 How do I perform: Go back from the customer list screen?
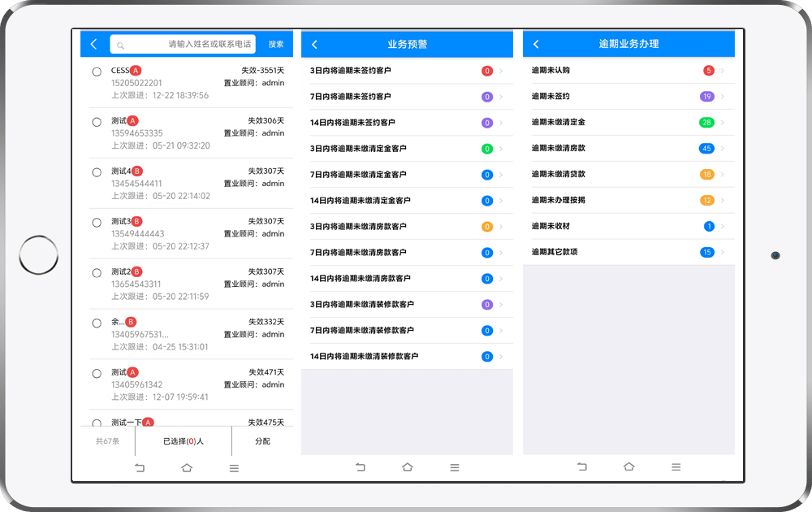93,44
